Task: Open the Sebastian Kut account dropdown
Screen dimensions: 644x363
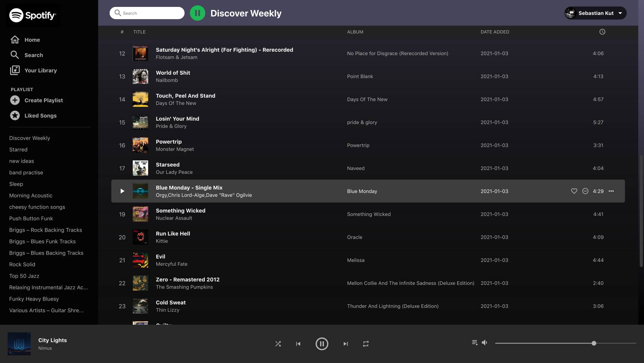Action: (595, 13)
